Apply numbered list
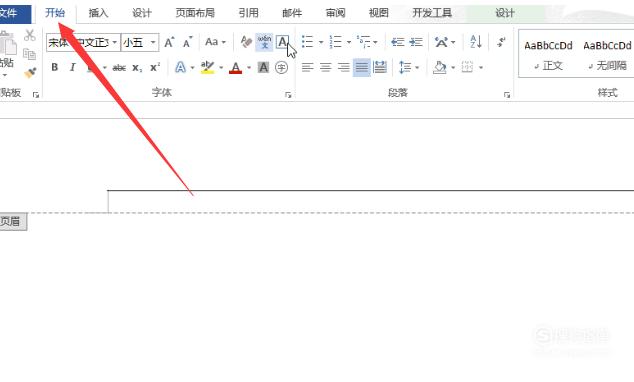The image size is (634, 382). 336,42
